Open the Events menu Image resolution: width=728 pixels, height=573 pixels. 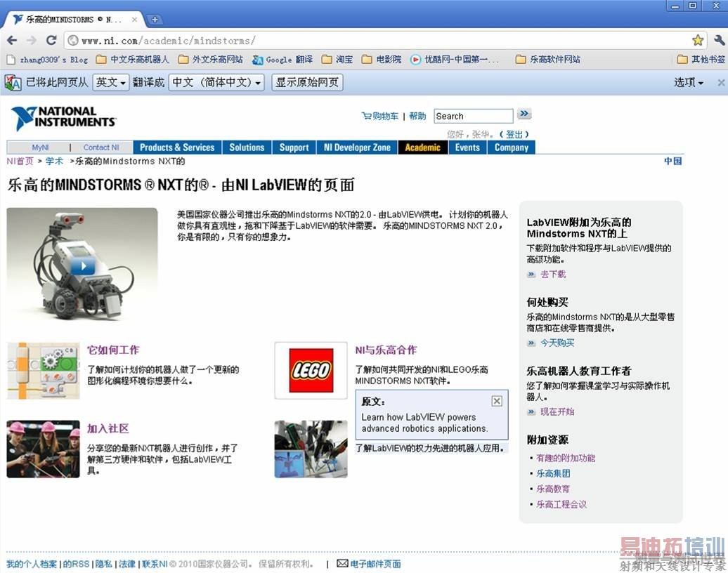click(x=467, y=147)
